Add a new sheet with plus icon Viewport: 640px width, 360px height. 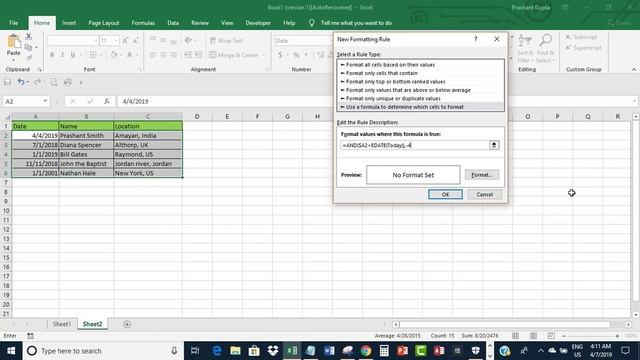click(127, 324)
